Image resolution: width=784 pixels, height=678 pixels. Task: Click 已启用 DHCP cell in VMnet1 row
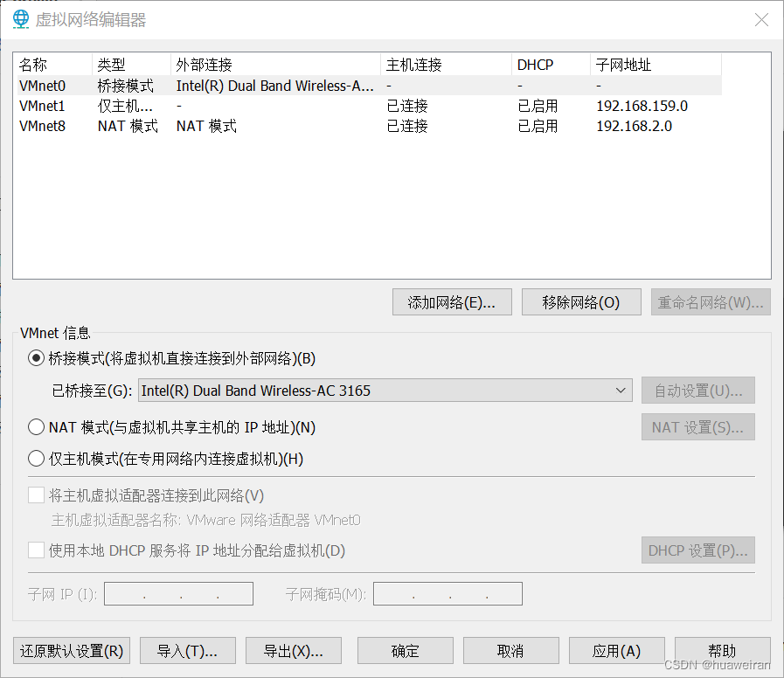click(538, 106)
